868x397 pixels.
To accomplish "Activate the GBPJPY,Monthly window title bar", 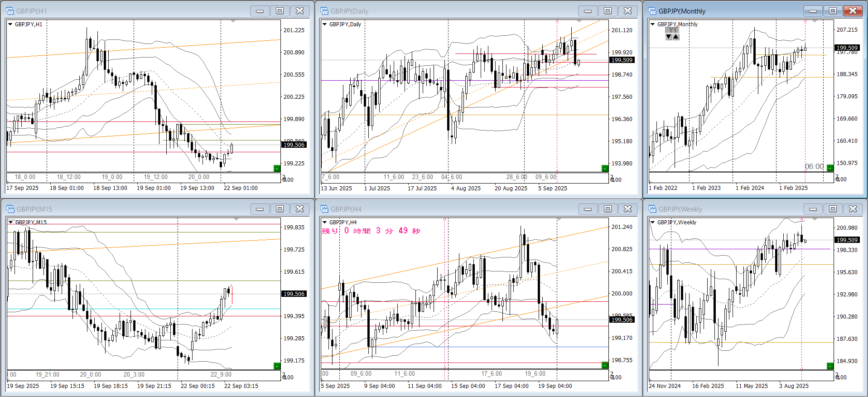I will (x=725, y=11).
